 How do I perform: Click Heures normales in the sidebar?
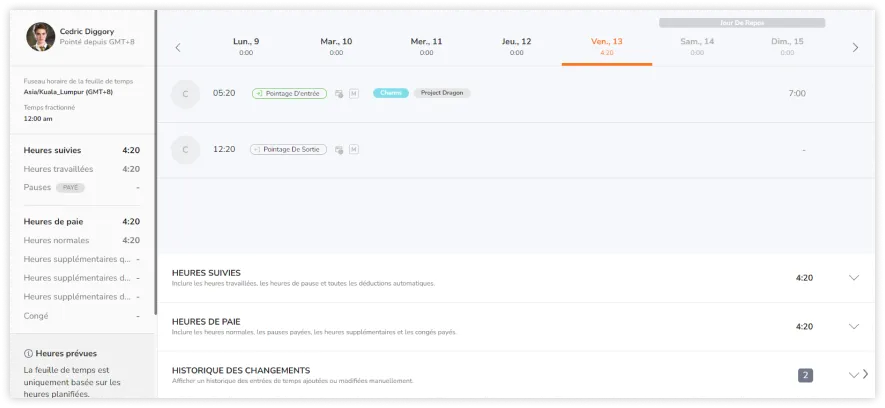point(56,240)
